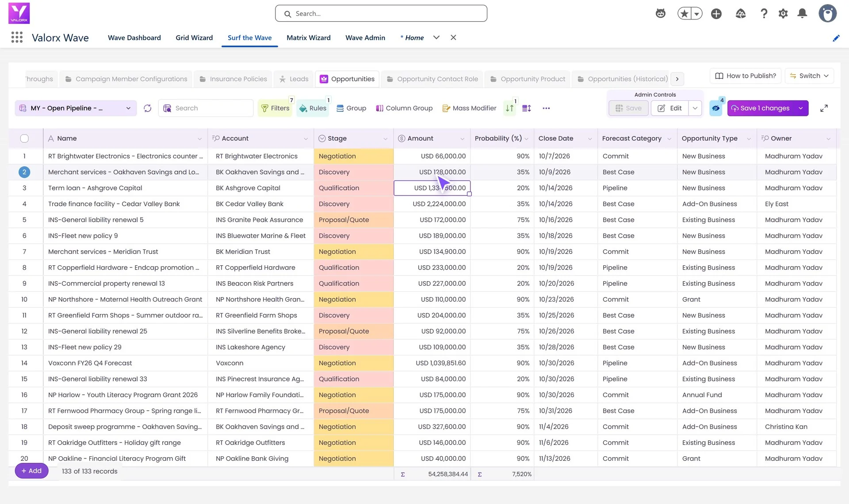Expand the Edit button dropdown arrow
This screenshot has width=849, height=504.
(695, 108)
